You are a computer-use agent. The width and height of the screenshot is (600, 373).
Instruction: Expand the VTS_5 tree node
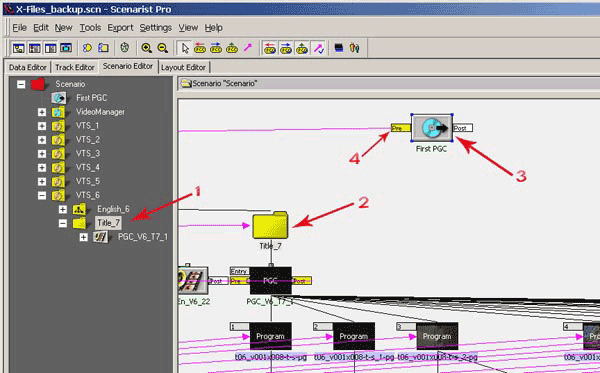[x=42, y=181]
